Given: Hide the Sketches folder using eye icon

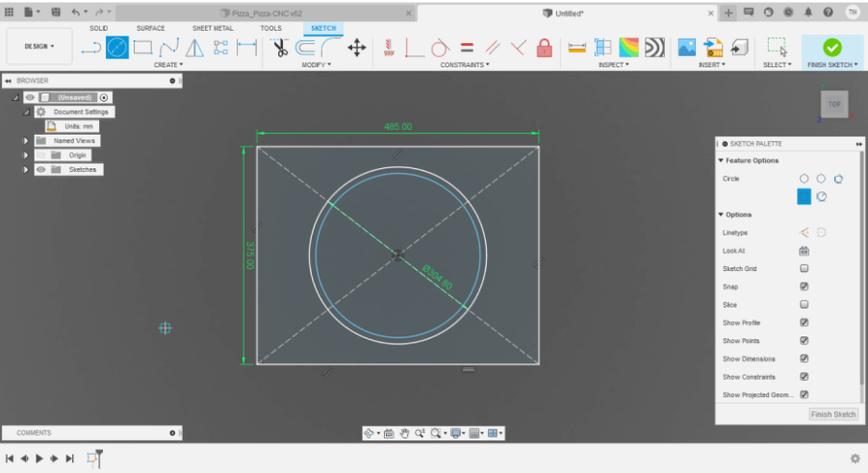Looking at the screenshot, I should pyautogui.click(x=41, y=169).
